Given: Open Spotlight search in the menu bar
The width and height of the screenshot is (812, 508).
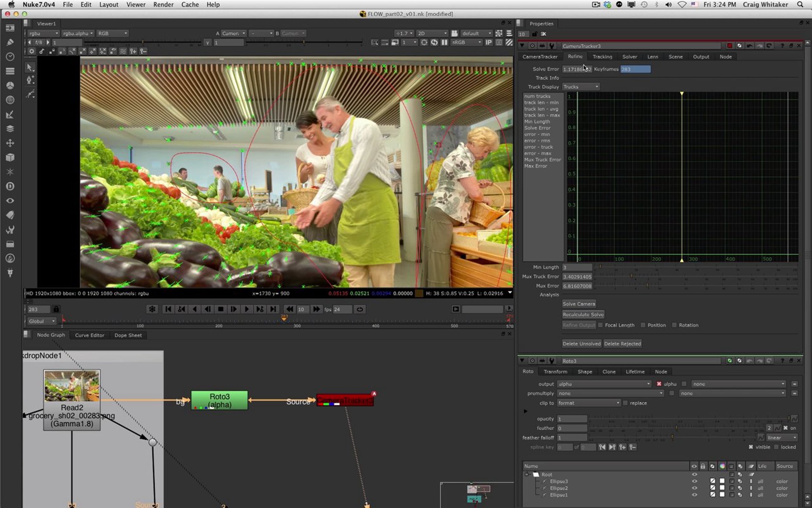Looking at the screenshot, I should coord(800,4).
